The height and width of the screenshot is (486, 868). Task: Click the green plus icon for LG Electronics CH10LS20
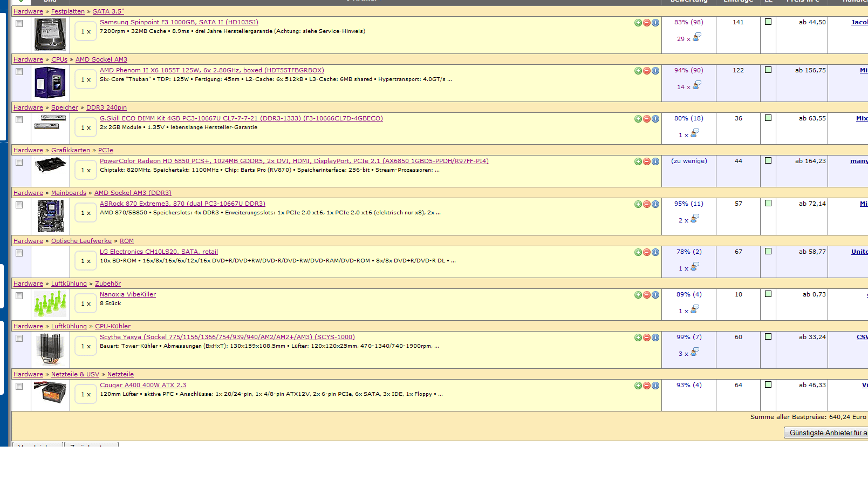638,252
